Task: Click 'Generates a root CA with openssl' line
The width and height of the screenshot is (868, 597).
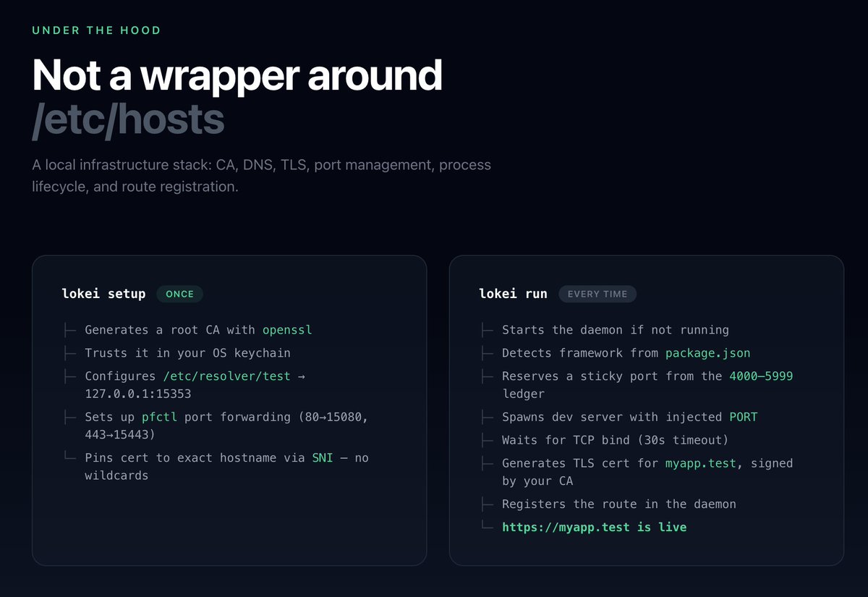Action: click(198, 330)
